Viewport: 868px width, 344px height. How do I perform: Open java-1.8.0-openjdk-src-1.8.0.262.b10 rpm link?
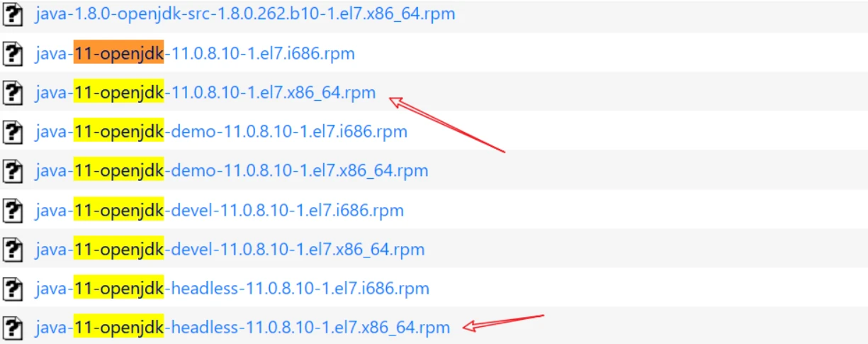(245, 13)
